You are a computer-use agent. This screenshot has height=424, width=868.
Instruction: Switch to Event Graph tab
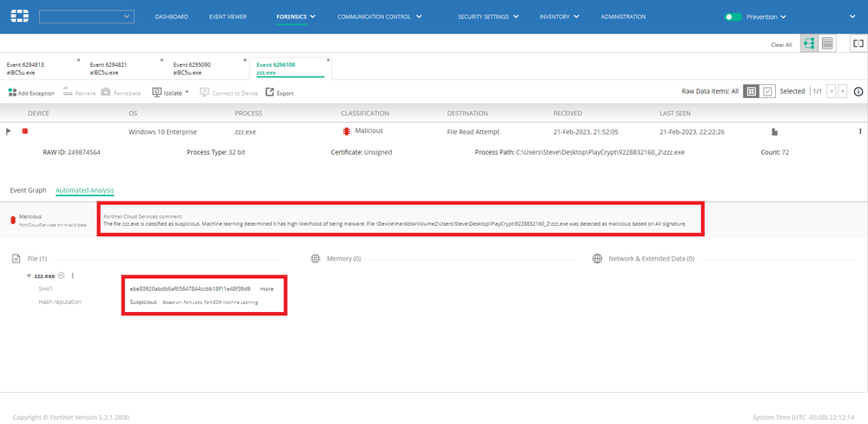point(28,190)
